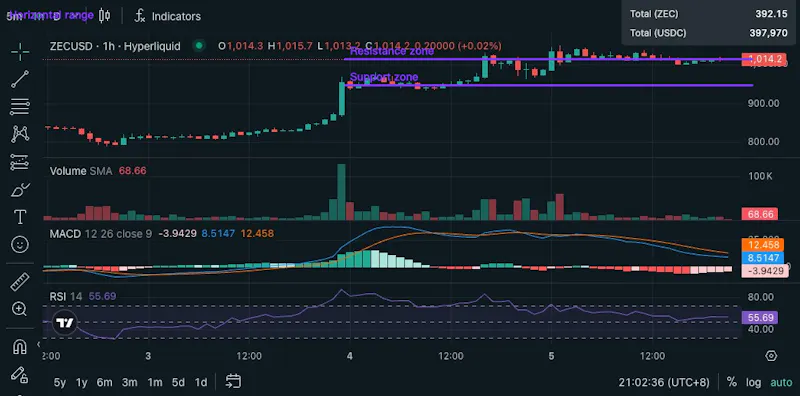The height and width of the screenshot is (396, 800).
Task: Click the 800.00 price axis label
Action: click(x=763, y=142)
